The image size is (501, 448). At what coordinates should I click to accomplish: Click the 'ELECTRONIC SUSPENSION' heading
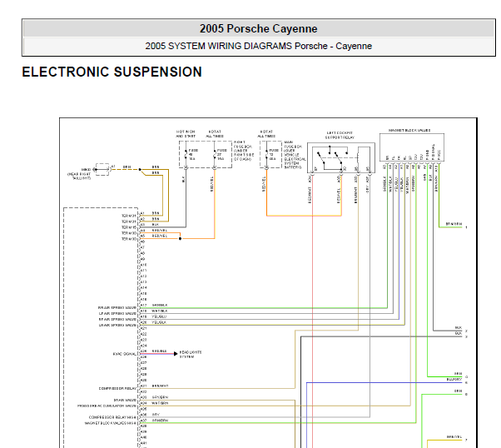(112, 72)
